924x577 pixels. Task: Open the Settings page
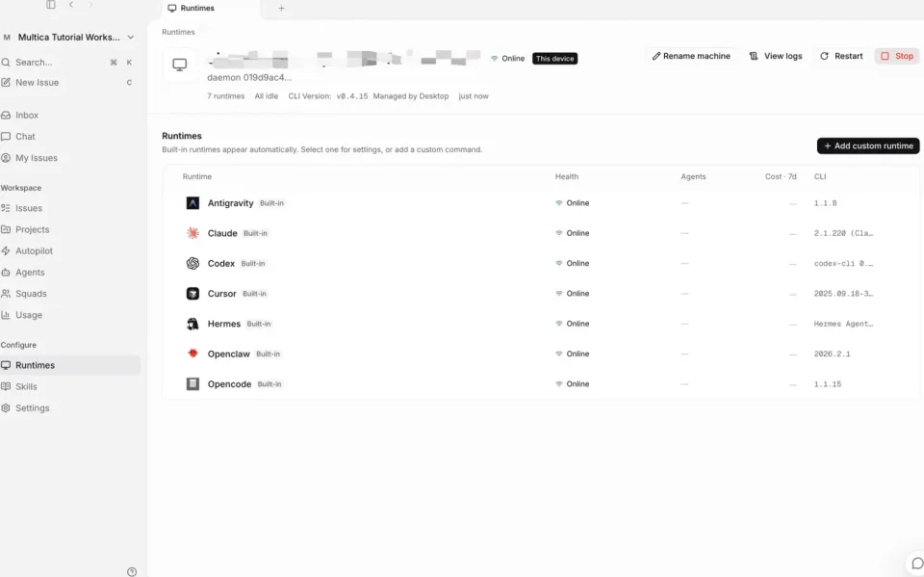pos(70,407)
